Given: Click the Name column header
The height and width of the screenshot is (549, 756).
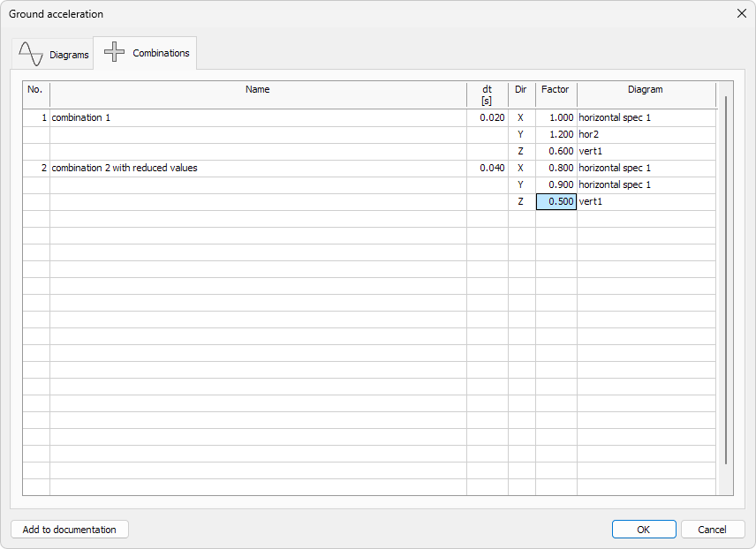Looking at the screenshot, I should tap(257, 89).
